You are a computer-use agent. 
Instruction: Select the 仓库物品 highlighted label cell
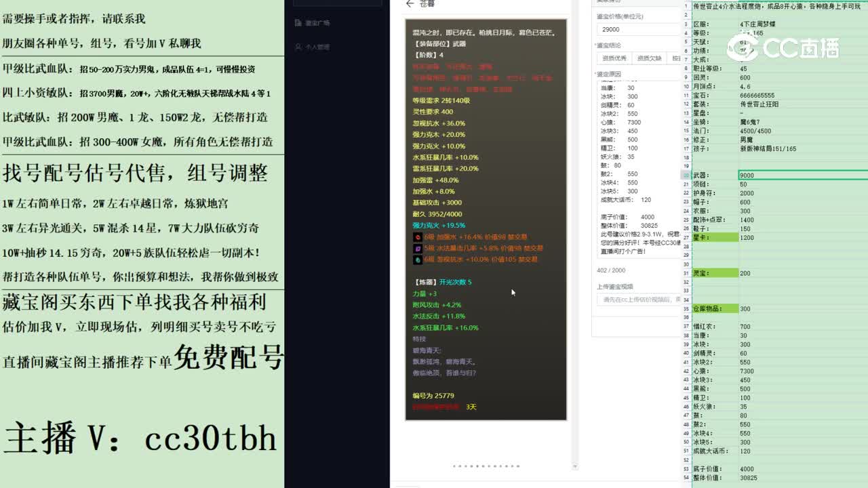pos(715,309)
